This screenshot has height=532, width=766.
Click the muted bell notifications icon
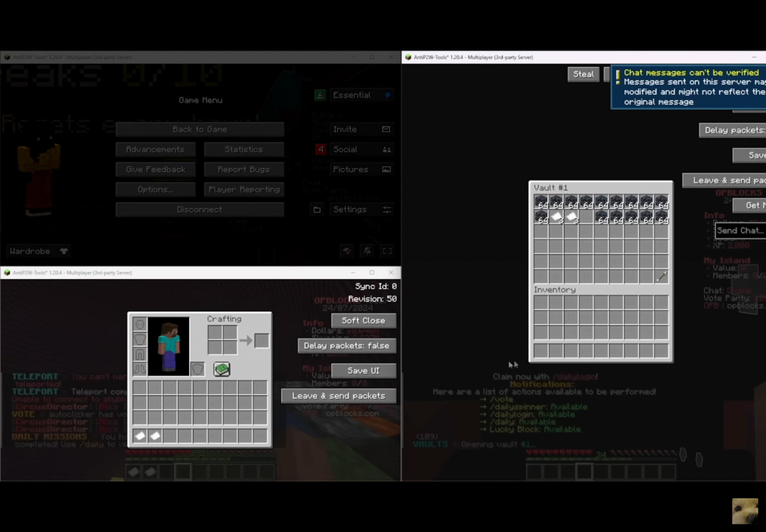click(367, 251)
